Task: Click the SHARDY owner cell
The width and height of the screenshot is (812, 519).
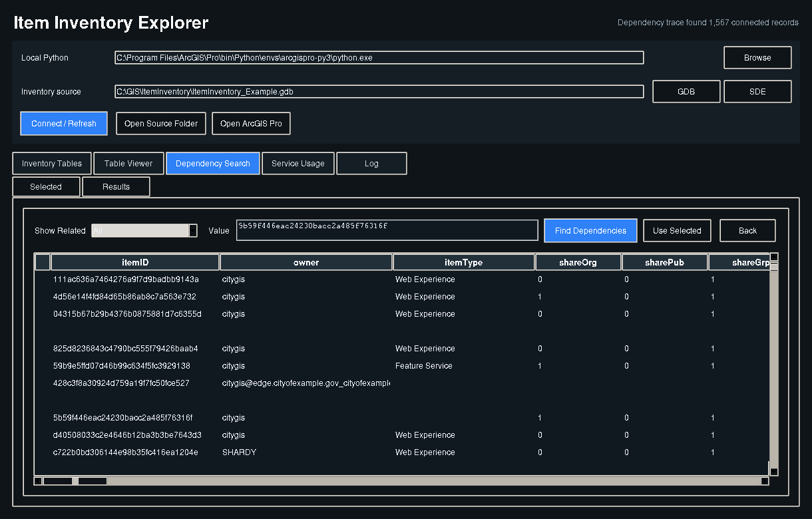Action: pos(239,452)
